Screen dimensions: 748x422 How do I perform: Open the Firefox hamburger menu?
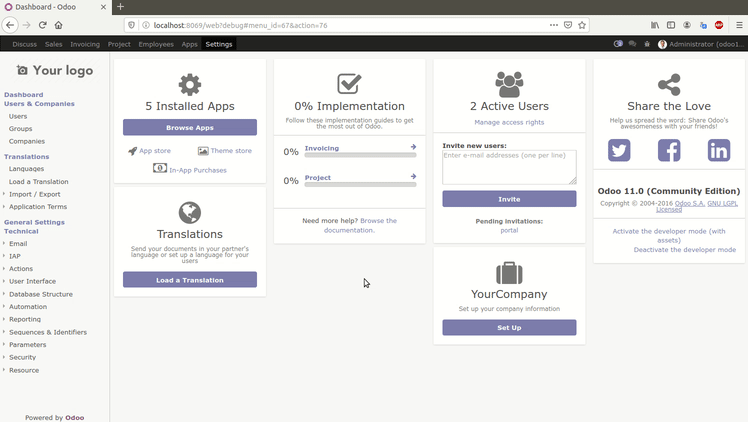point(739,25)
